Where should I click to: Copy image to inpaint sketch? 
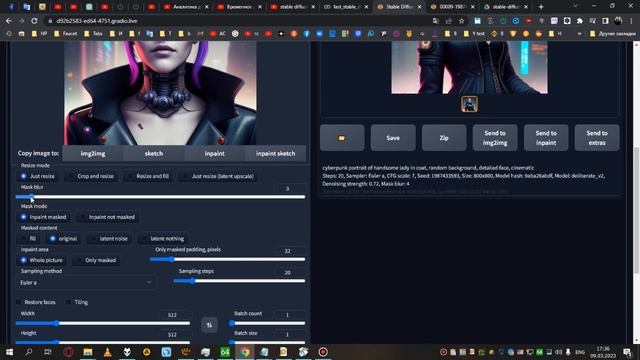tap(275, 153)
